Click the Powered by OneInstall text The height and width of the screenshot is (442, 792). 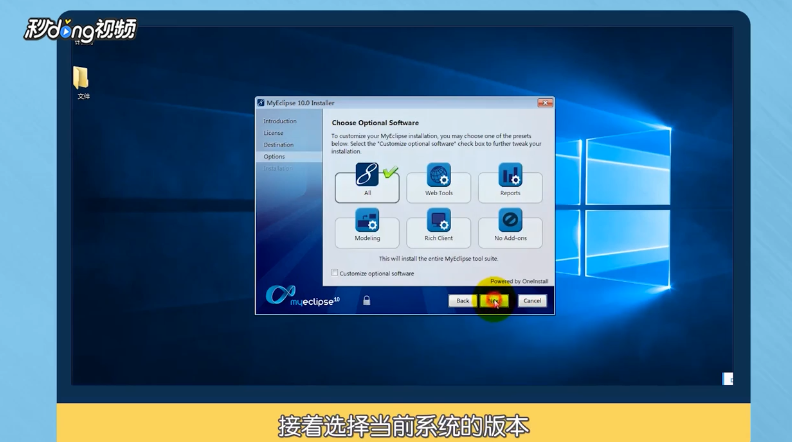519,281
